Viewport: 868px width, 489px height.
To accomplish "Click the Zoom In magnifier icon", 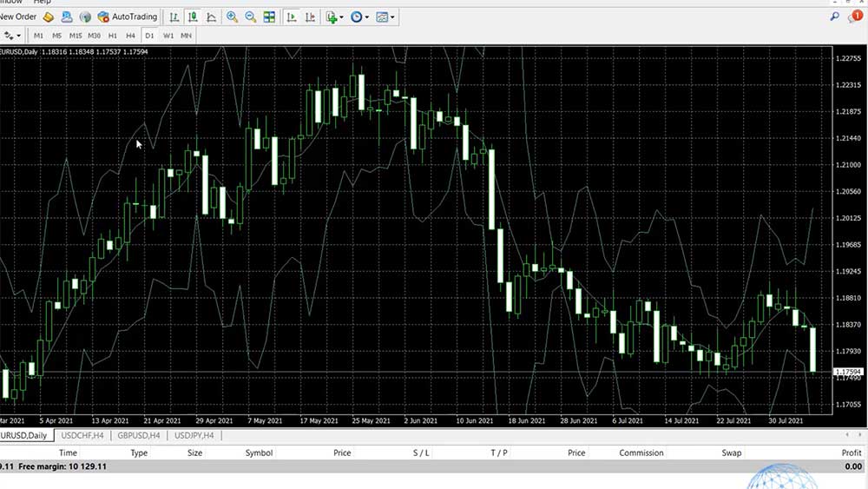I will 232,17.
